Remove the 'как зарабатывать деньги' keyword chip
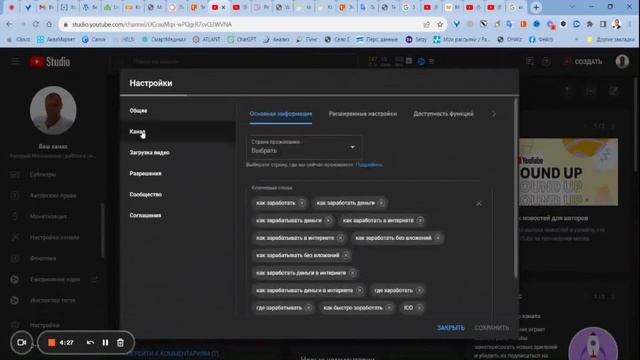 pos(328,220)
